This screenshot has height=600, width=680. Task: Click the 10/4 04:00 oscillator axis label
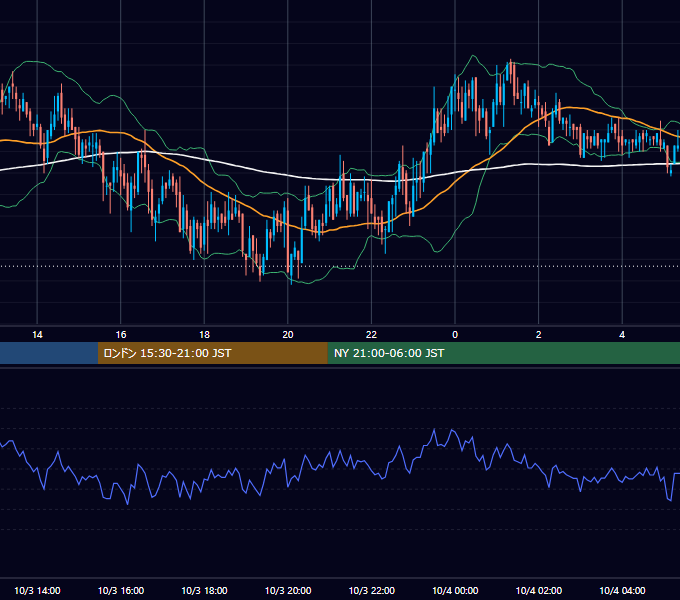[622, 590]
